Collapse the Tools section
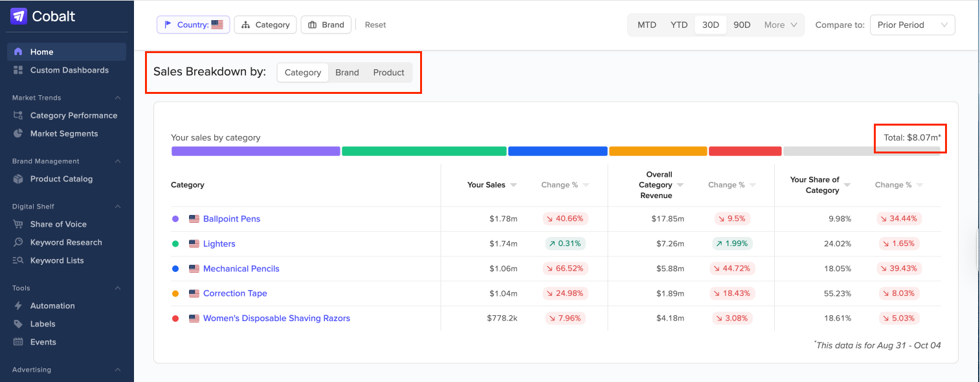Viewport: 980px width, 382px height. [118, 288]
